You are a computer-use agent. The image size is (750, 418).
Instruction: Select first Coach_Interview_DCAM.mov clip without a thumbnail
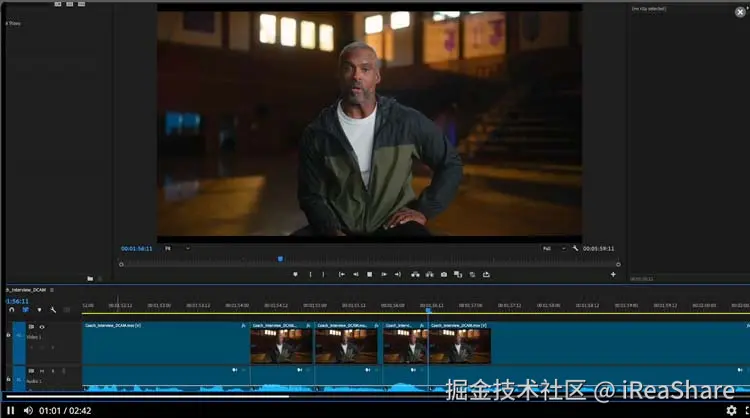[166, 343]
